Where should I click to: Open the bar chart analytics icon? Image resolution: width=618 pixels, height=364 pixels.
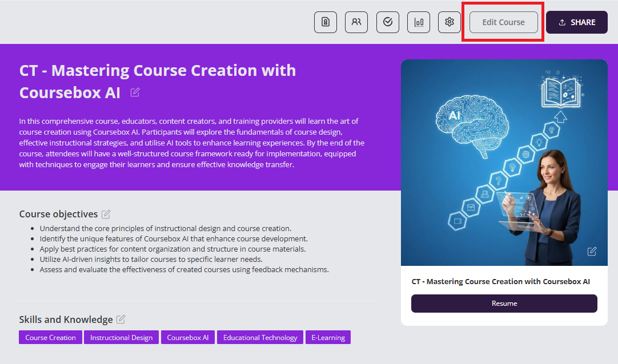[419, 22]
